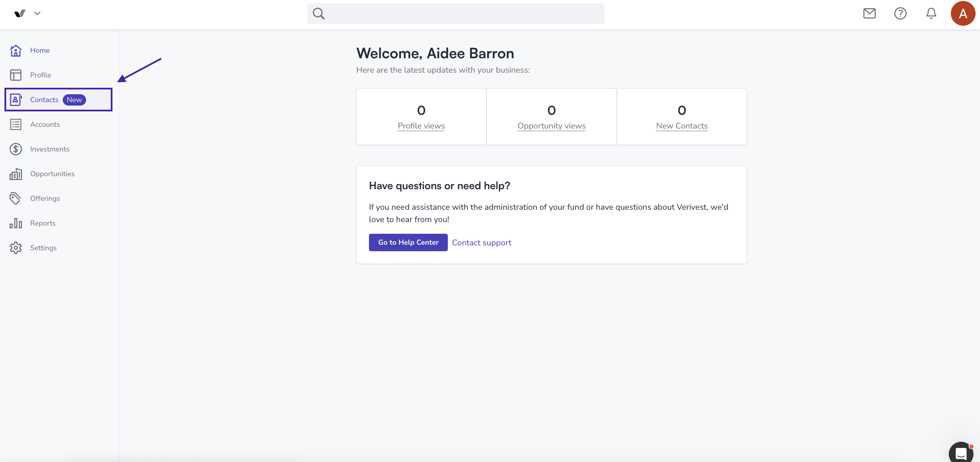
Task: Click the Opportunity views count 0
Action: click(551, 110)
